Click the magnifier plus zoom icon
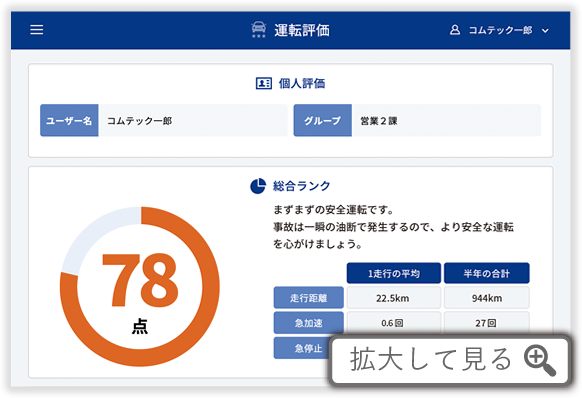The height and width of the screenshot is (398, 582). [x=540, y=360]
